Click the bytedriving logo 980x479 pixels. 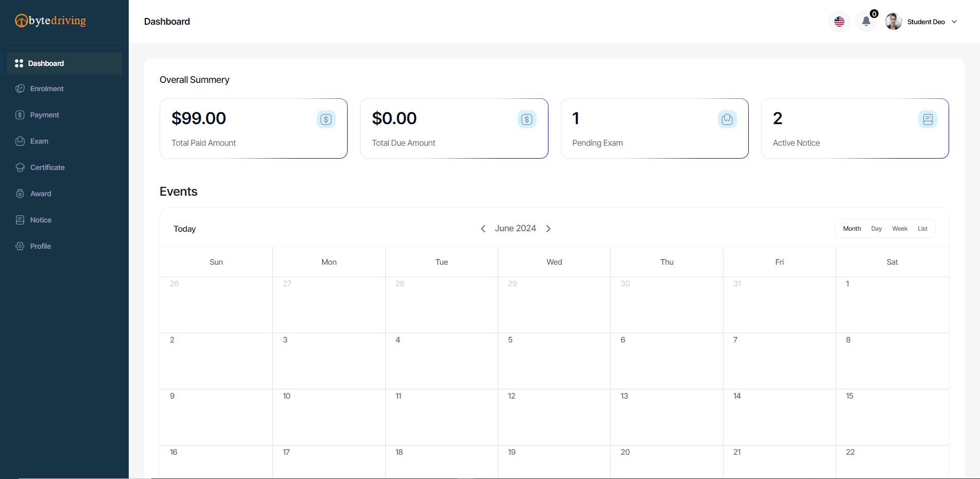coord(50,21)
